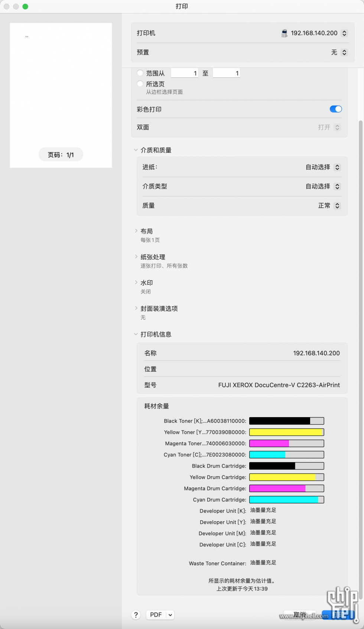Toggle the color printing (彩色打印) switch
Screen dimensions: 364x629
336,109
